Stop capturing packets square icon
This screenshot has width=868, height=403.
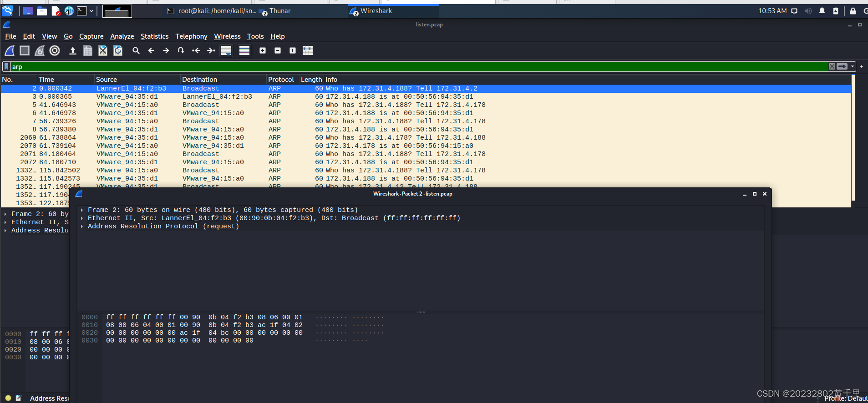25,50
